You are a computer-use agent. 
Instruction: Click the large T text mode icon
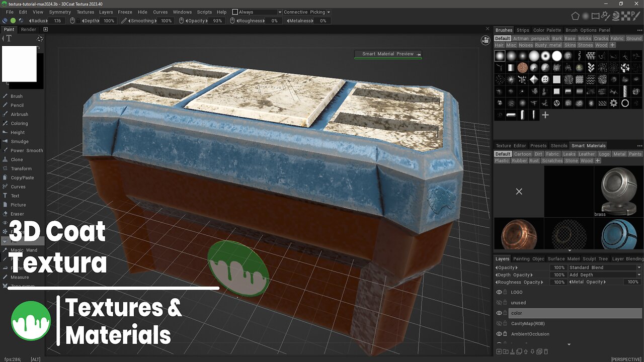coord(9,38)
